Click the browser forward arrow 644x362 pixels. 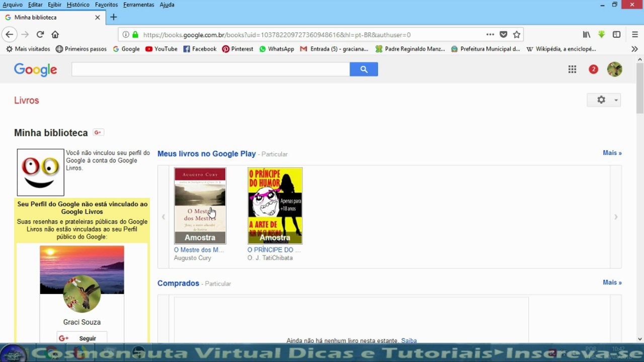coord(25,35)
